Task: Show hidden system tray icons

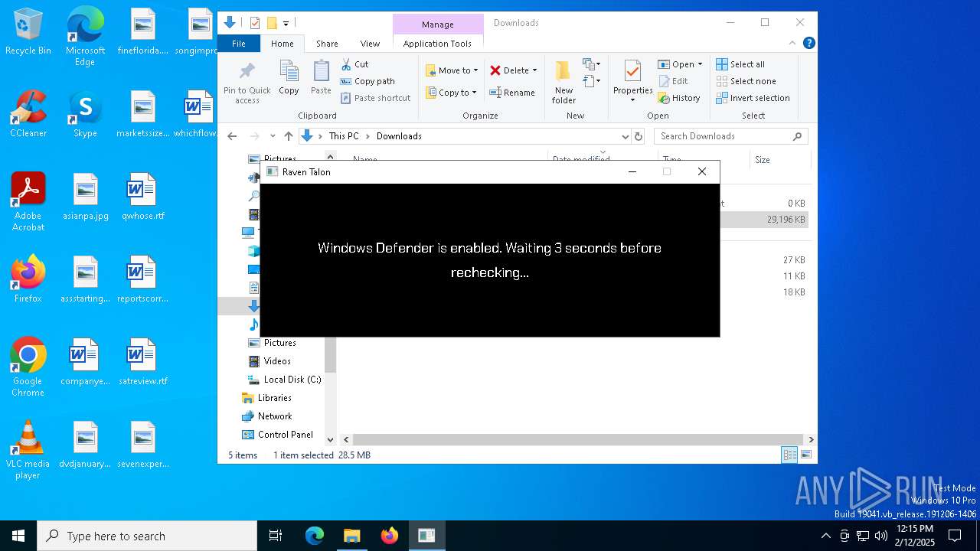Action: [x=825, y=536]
